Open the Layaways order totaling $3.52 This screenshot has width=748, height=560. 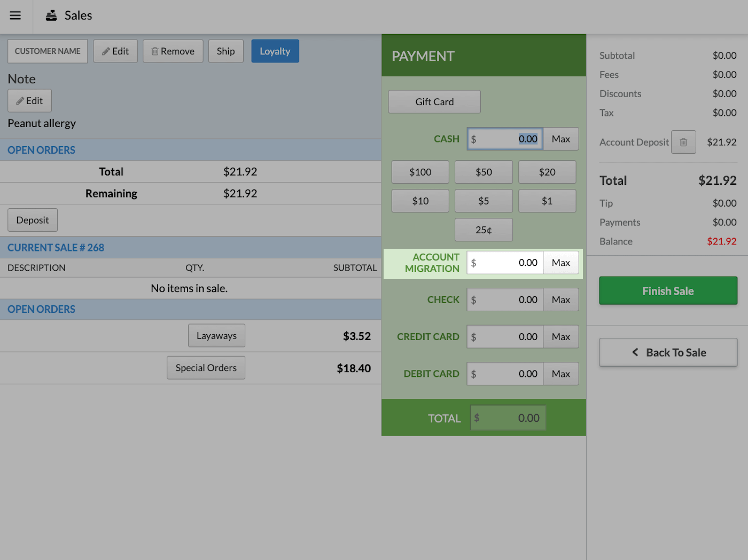(216, 335)
